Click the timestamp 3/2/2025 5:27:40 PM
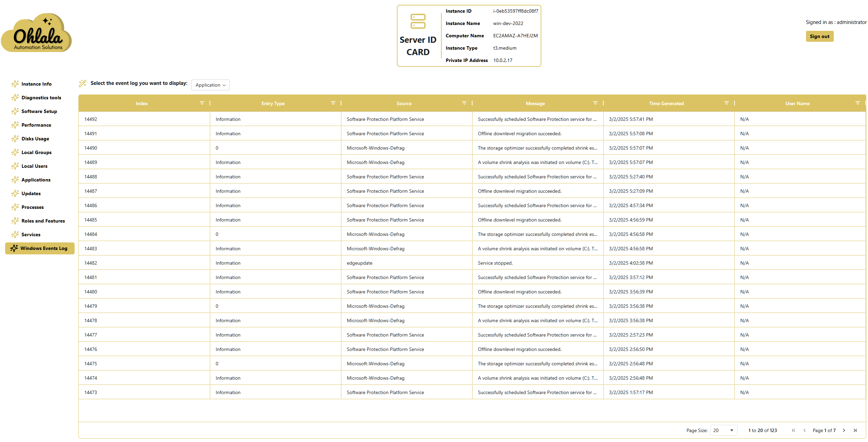868x442 pixels. [x=631, y=177]
